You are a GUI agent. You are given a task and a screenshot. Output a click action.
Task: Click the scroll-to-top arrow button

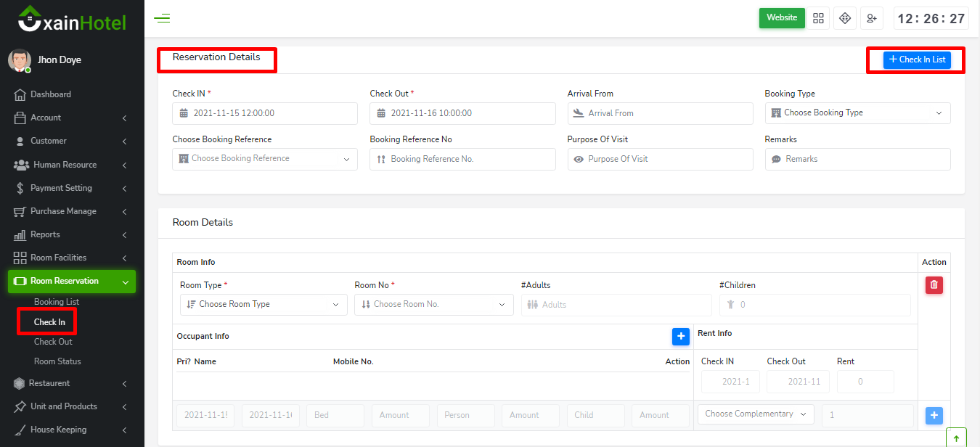pos(955,438)
